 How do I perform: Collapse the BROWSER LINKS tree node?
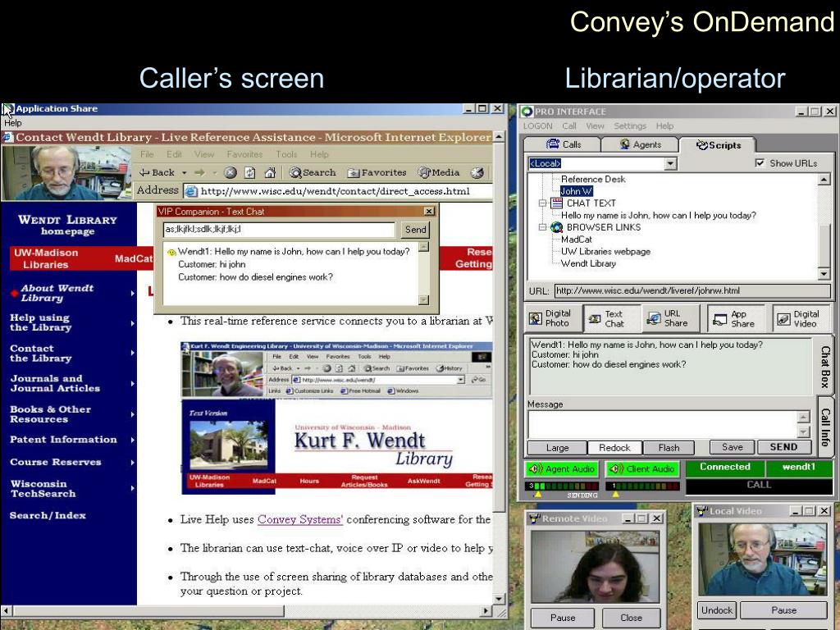(542, 227)
